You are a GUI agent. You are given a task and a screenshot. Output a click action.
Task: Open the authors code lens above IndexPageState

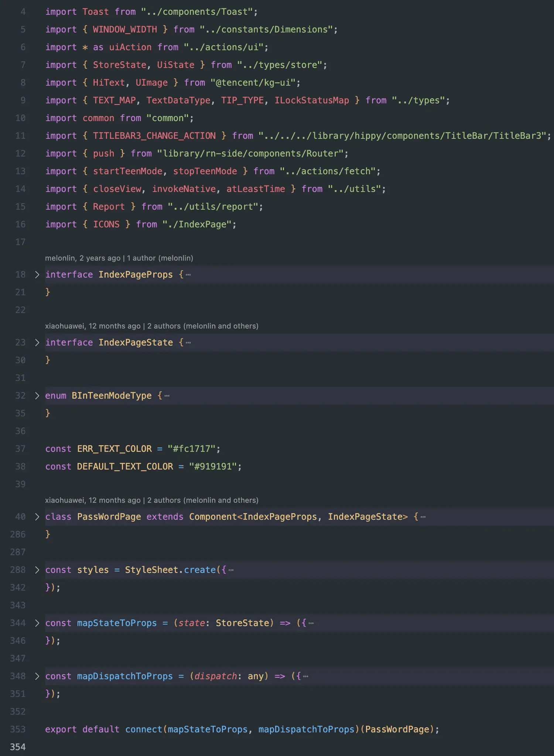(x=203, y=326)
